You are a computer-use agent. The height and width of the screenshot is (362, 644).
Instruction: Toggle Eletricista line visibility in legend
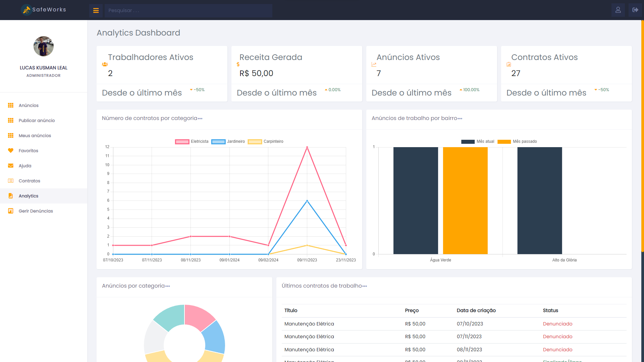(191, 141)
